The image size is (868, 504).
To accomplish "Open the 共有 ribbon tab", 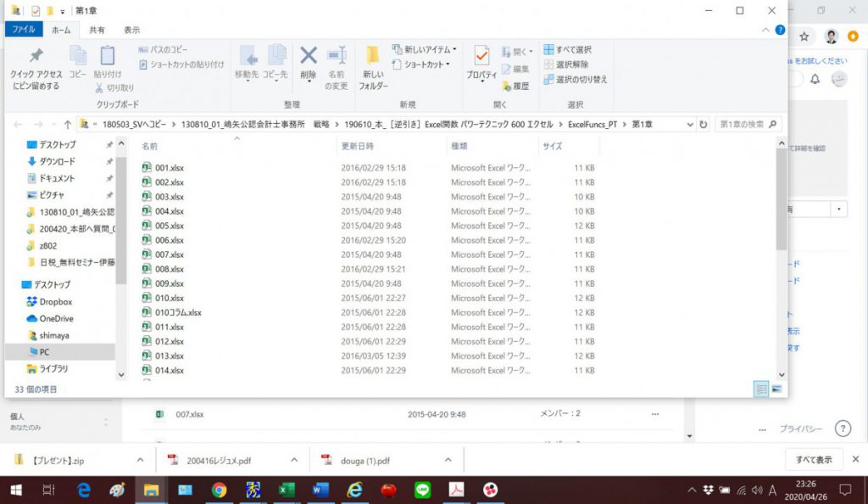I will pos(97,30).
